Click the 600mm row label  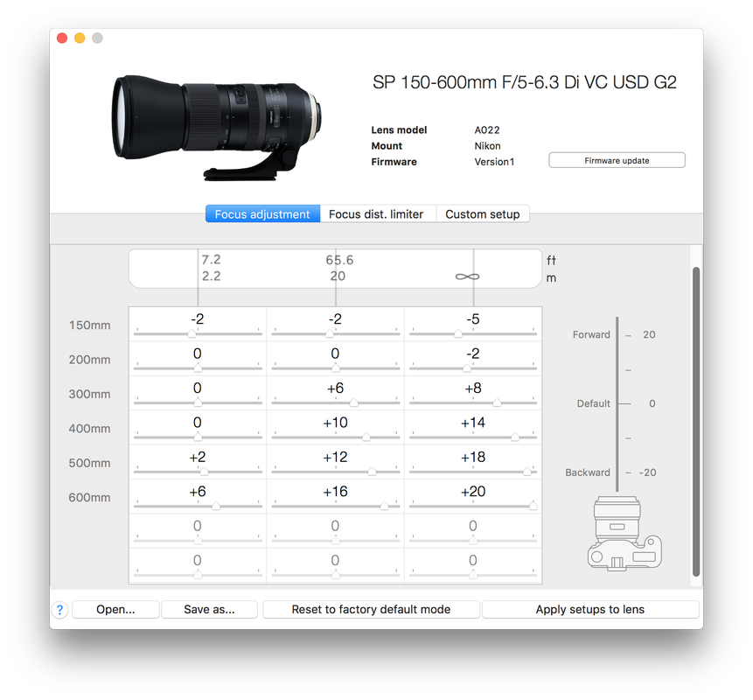[x=89, y=498]
